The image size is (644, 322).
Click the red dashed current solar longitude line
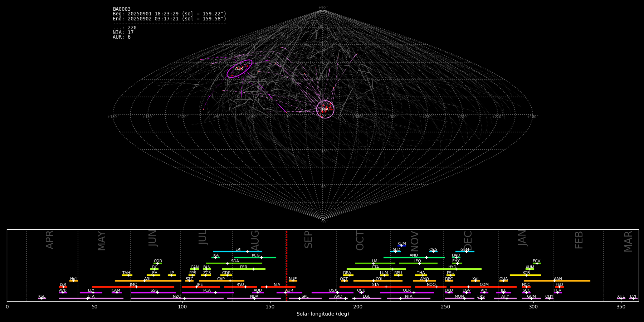coord(287,265)
